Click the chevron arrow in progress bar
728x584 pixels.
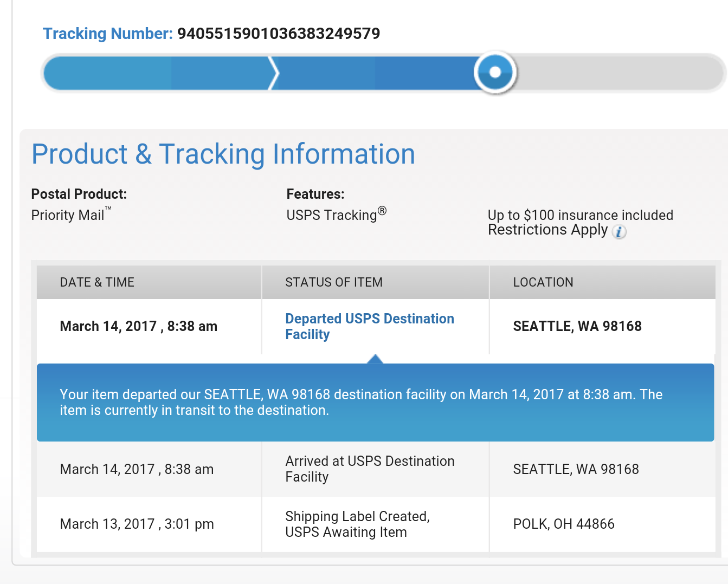(x=274, y=73)
